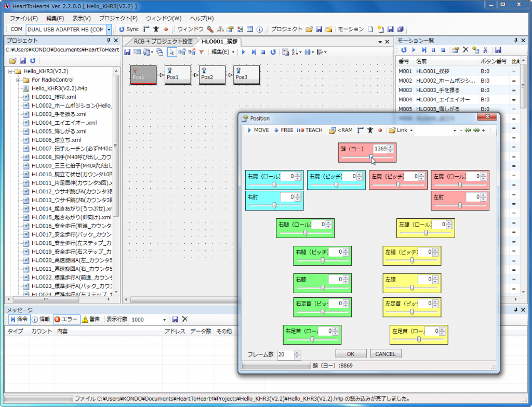Open the 表示(V) menu

click(x=82, y=18)
